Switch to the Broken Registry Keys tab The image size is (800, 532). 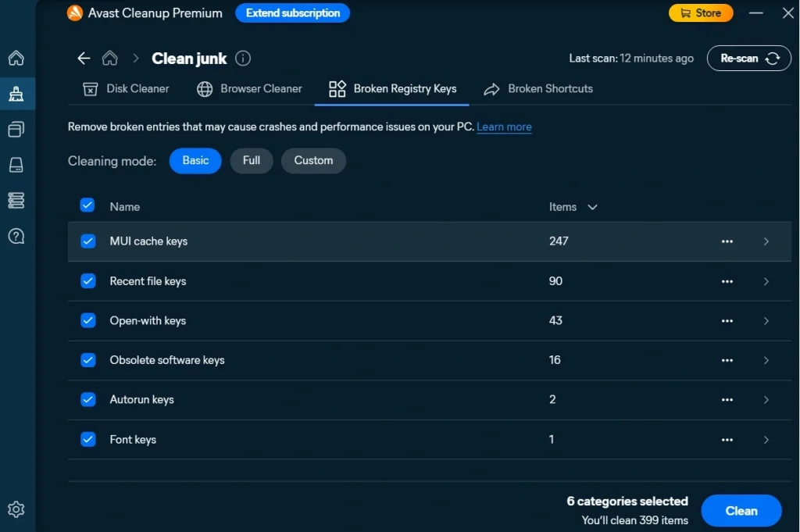tap(392, 89)
